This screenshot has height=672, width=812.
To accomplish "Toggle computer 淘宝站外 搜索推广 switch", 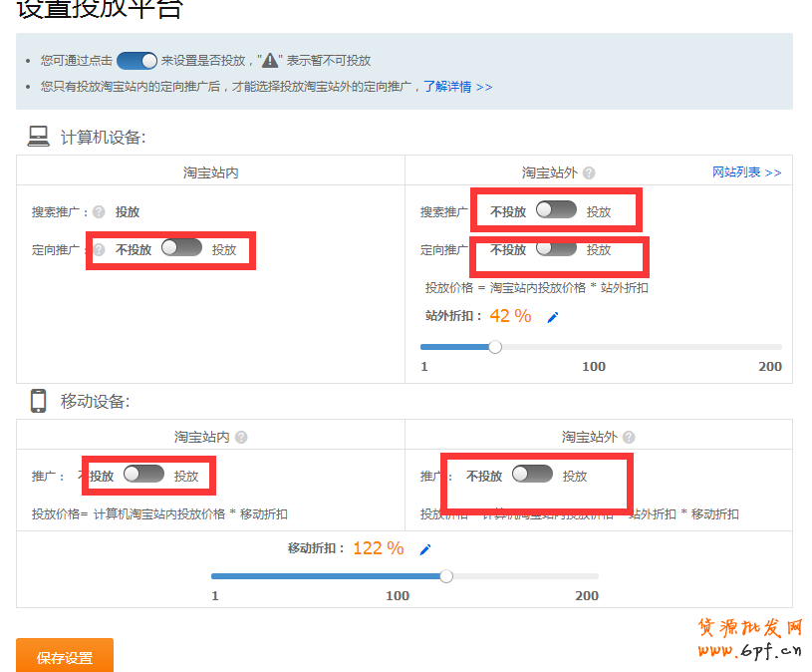I will click(x=556, y=210).
